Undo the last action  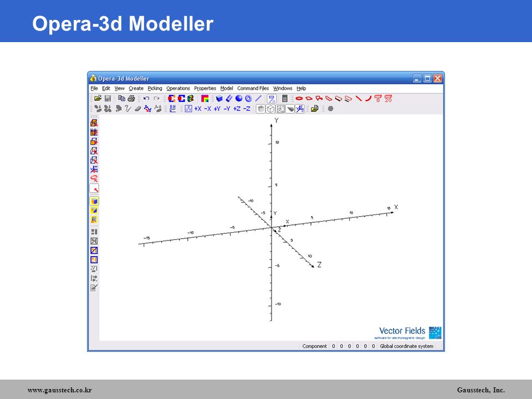tap(146, 99)
